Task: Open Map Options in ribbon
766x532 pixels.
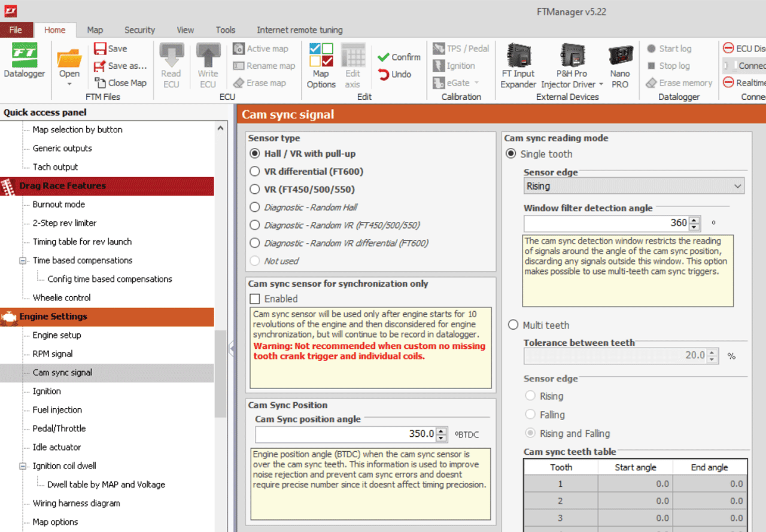Action: [321, 66]
